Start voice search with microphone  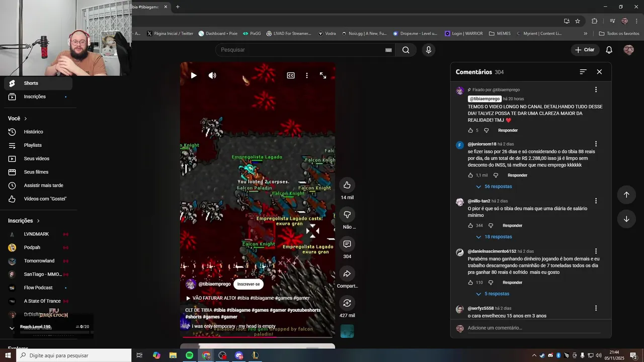pyautogui.click(x=428, y=50)
